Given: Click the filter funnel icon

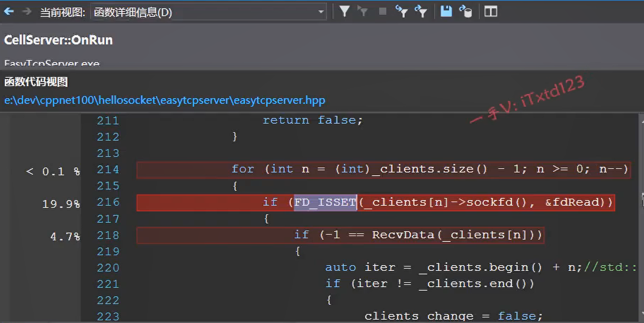Looking at the screenshot, I should point(344,11).
